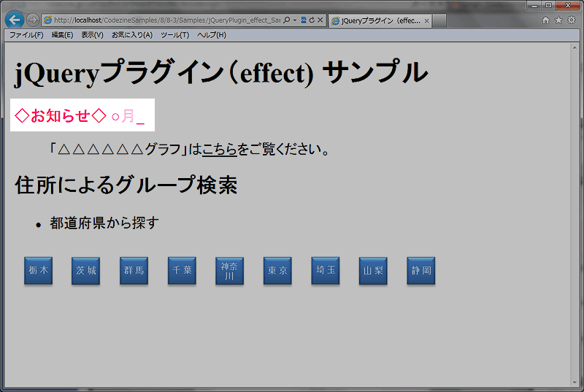Screen dimensions: 584x392
Task: Open the 編集(E) menu
Action: pos(62,35)
